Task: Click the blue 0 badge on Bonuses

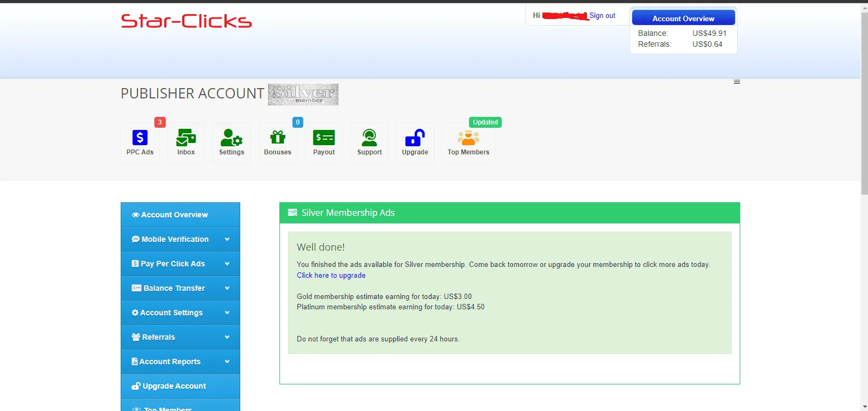Action: coord(298,122)
